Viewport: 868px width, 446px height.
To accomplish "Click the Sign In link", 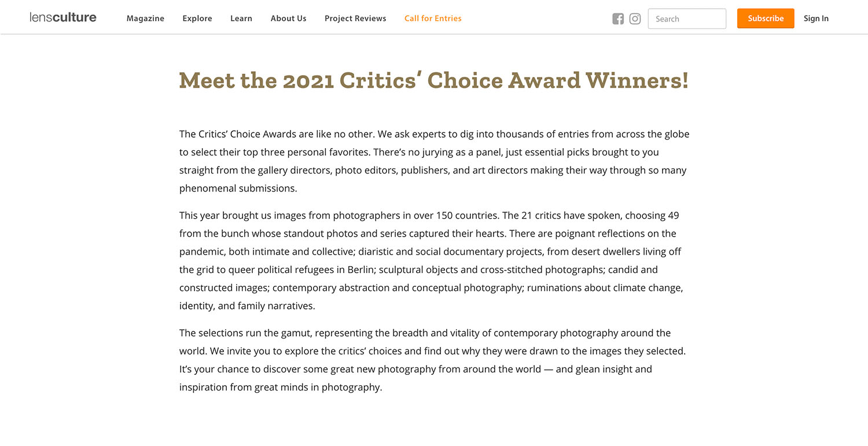I will click(x=816, y=19).
